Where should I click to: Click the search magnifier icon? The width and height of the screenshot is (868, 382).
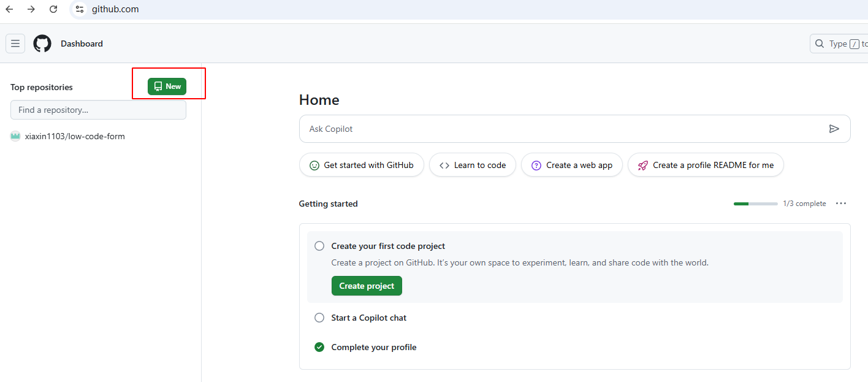coord(820,44)
